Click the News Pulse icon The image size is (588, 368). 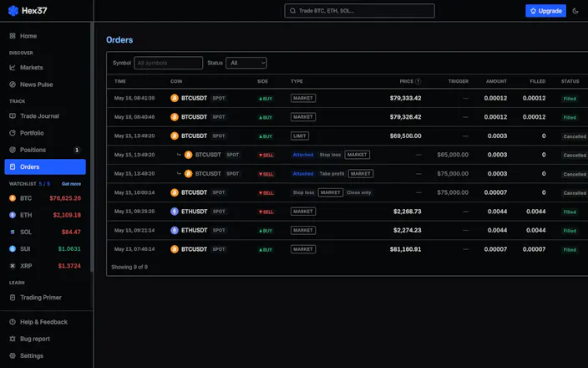(x=13, y=84)
